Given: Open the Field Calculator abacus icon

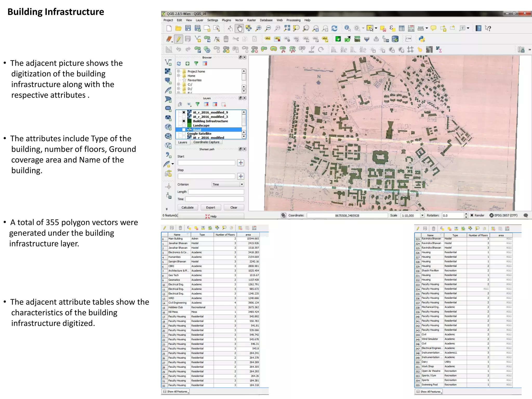Looking at the screenshot, I should click(411, 28).
